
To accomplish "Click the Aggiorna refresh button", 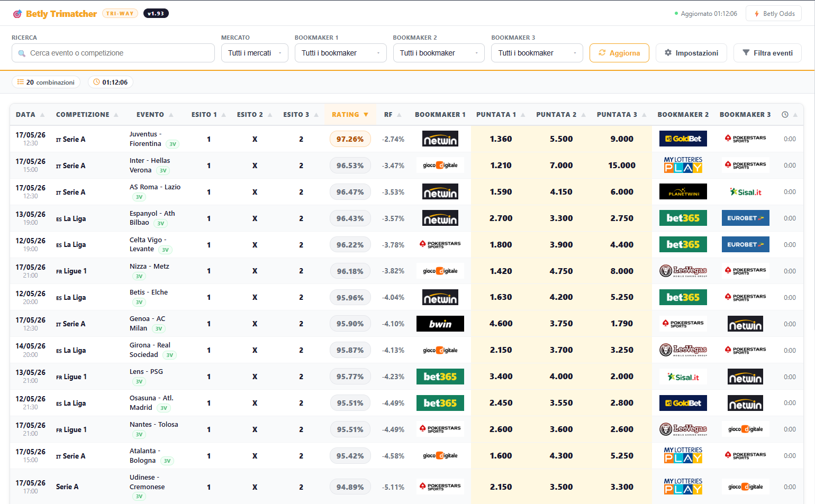I will pos(619,53).
